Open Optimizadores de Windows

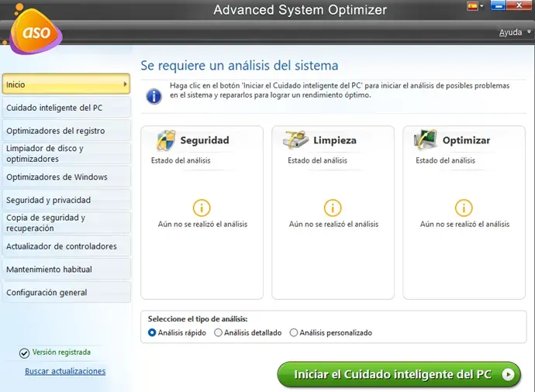(x=66, y=177)
